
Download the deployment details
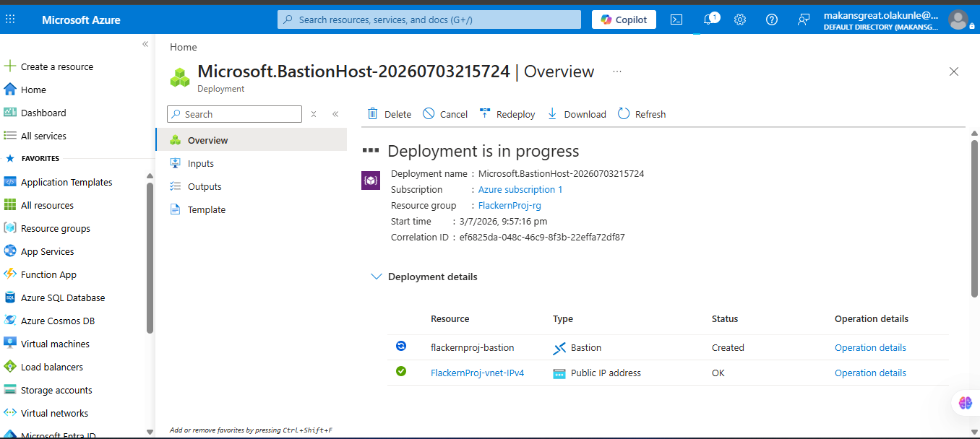pyautogui.click(x=576, y=114)
